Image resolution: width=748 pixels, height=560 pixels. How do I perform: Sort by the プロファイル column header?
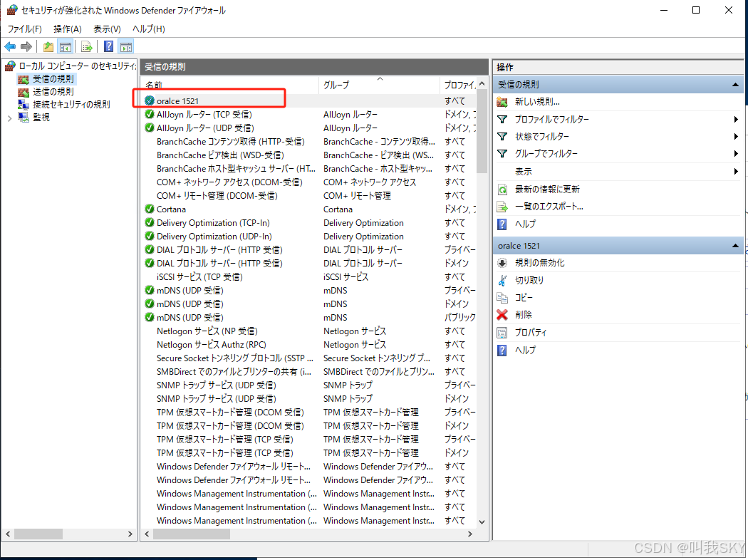[458, 85]
